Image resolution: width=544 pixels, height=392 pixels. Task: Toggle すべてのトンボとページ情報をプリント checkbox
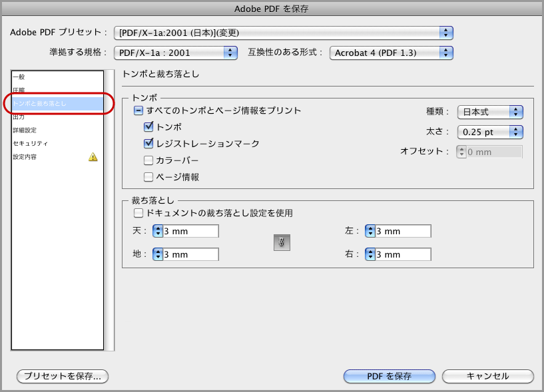tap(138, 110)
